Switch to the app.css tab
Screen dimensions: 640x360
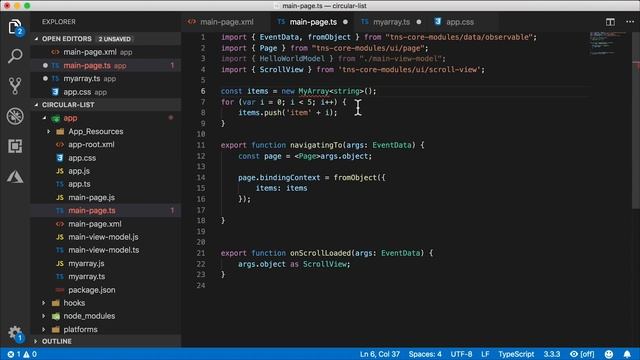tap(460, 22)
